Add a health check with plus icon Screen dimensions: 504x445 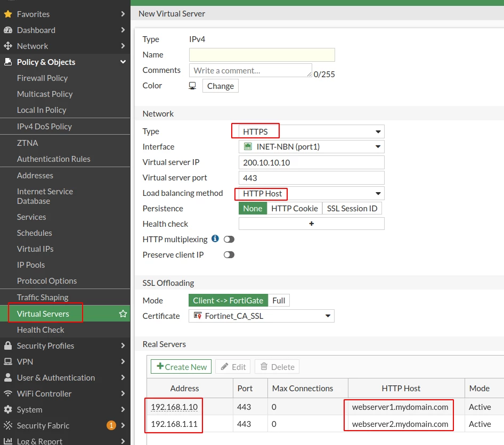tap(312, 224)
